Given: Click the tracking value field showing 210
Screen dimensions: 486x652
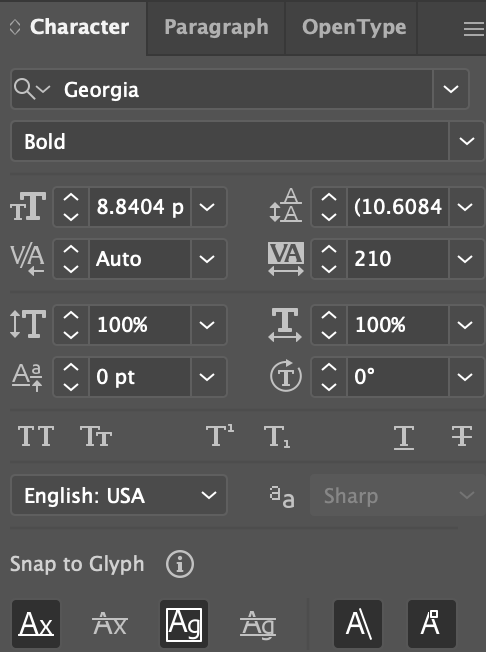Looking at the screenshot, I should (397, 259).
